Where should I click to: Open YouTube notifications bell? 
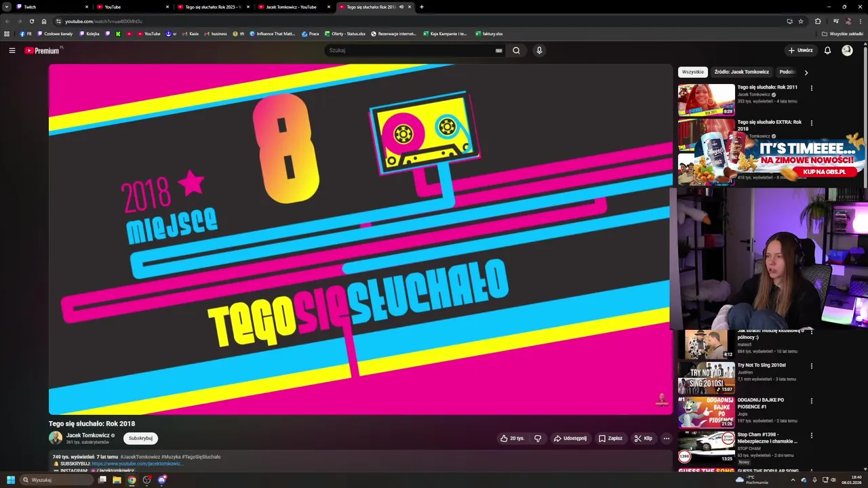point(827,50)
